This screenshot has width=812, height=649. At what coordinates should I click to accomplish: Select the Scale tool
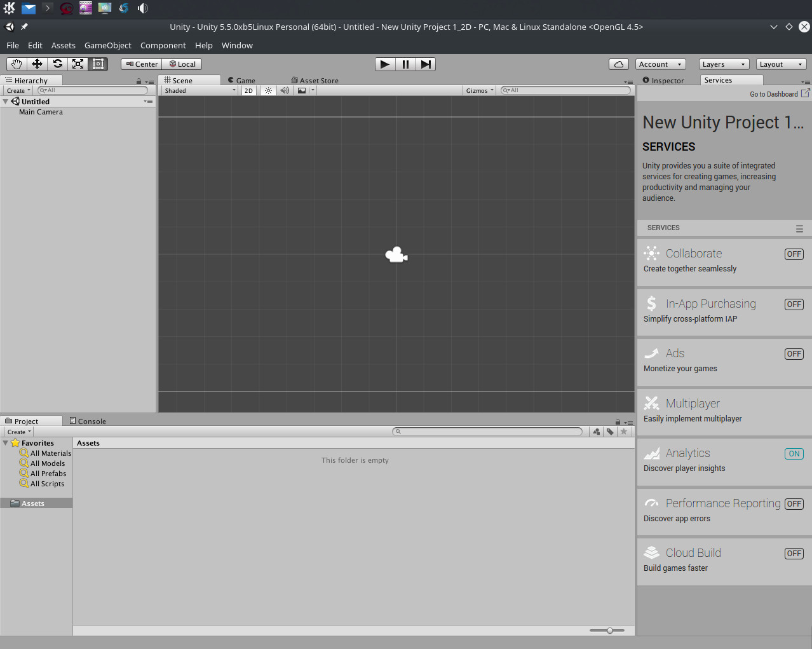pyautogui.click(x=77, y=64)
